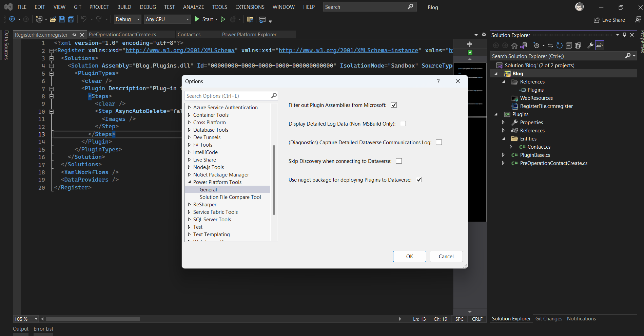
Task: Click the Live Share icon
Action: coord(597,20)
